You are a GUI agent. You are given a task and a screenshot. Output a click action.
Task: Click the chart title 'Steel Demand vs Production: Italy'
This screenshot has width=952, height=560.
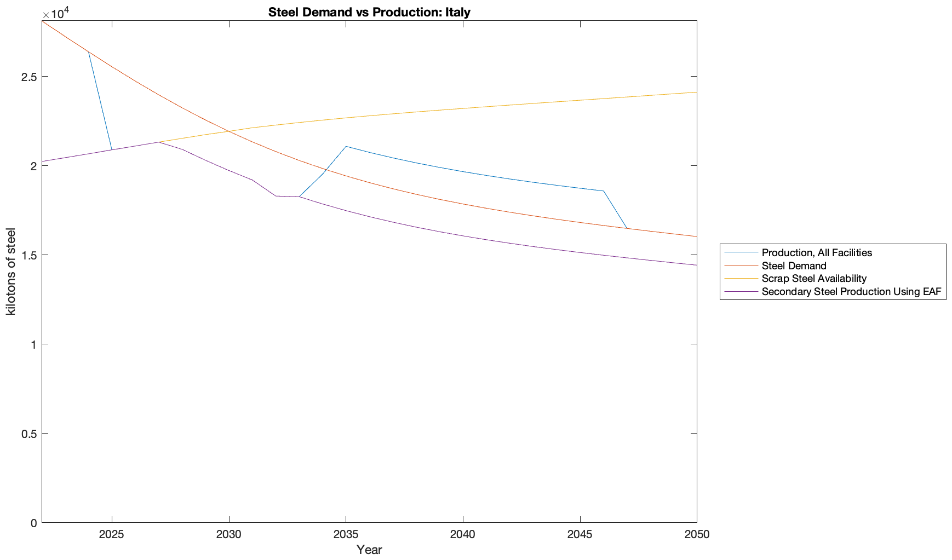point(369,12)
